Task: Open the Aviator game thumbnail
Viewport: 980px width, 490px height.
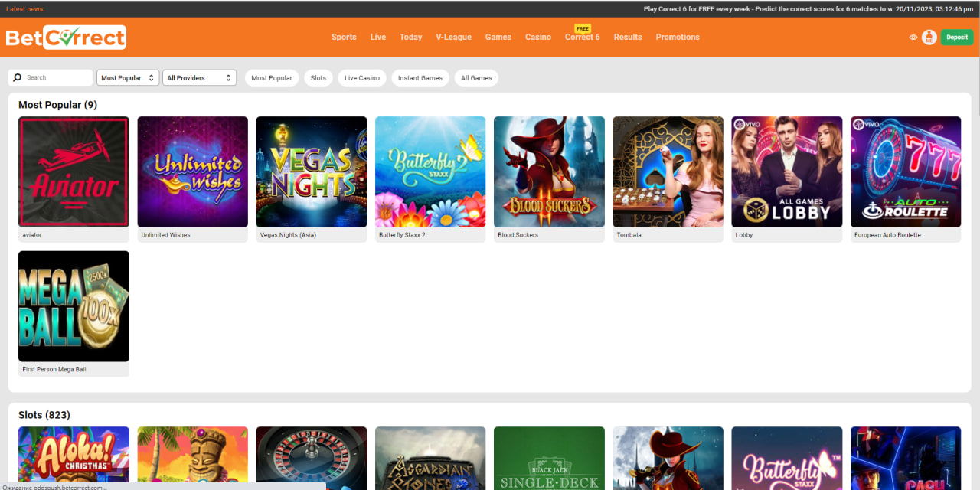Action: click(73, 171)
